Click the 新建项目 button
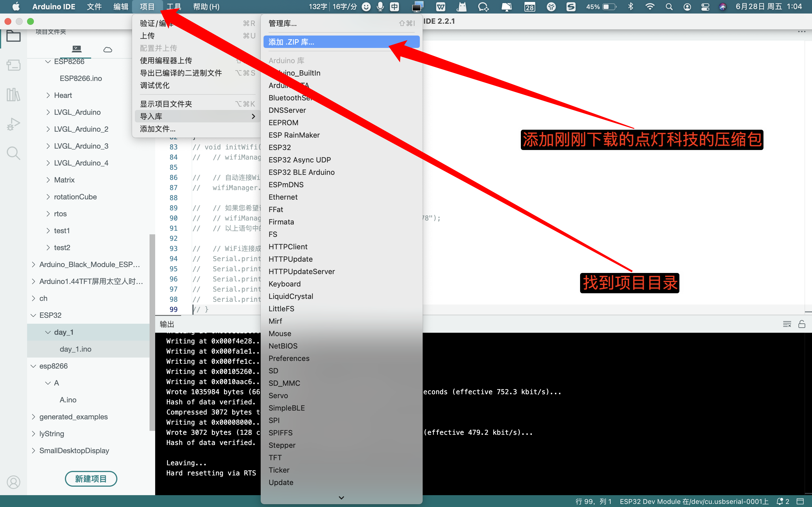 [x=91, y=479]
